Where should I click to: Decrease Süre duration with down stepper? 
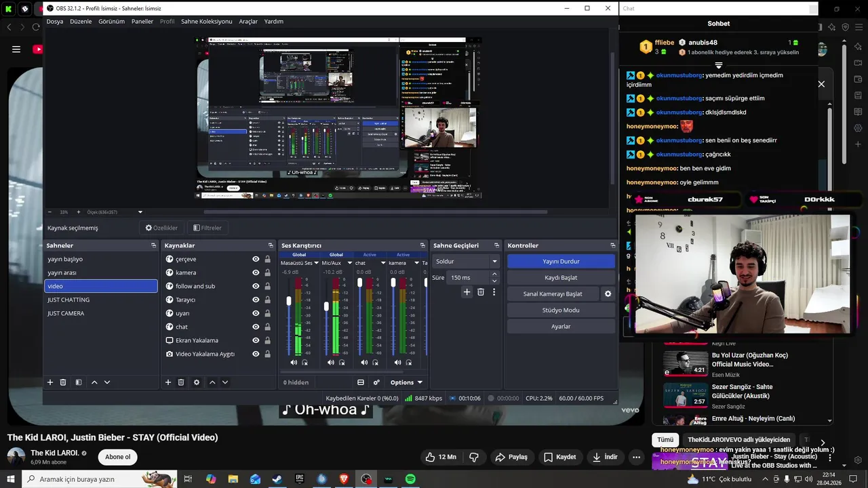tap(494, 281)
